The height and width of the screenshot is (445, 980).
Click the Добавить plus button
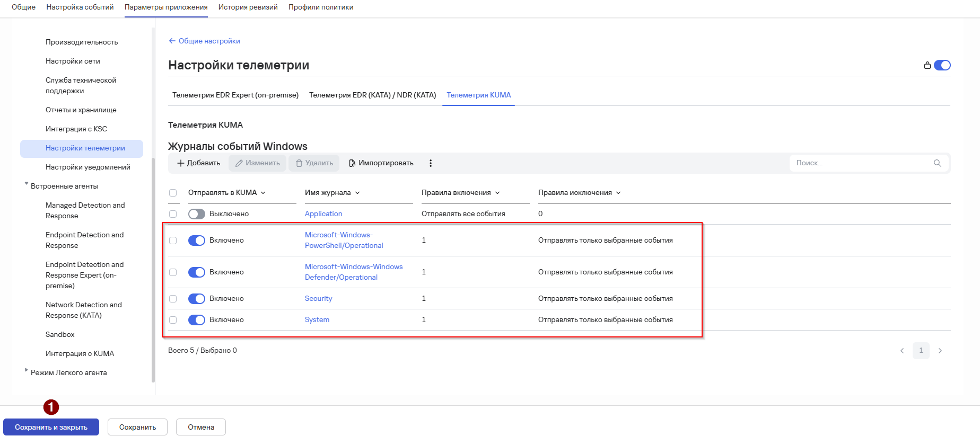[198, 163]
